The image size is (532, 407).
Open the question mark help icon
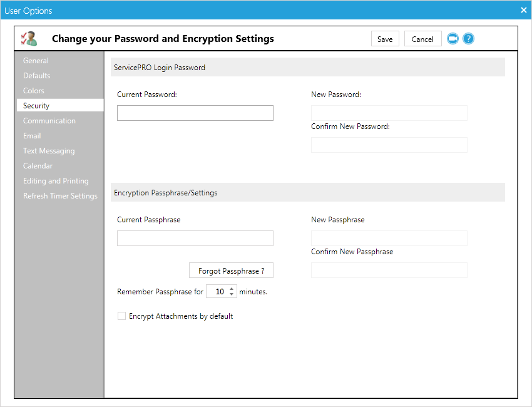pyautogui.click(x=468, y=39)
